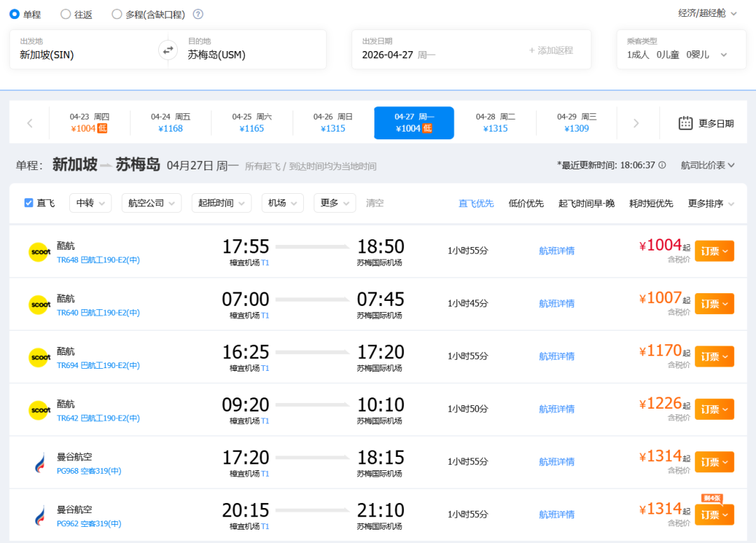
Task: Select the 04-25 周六 date tab
Action: coord(252,122)
